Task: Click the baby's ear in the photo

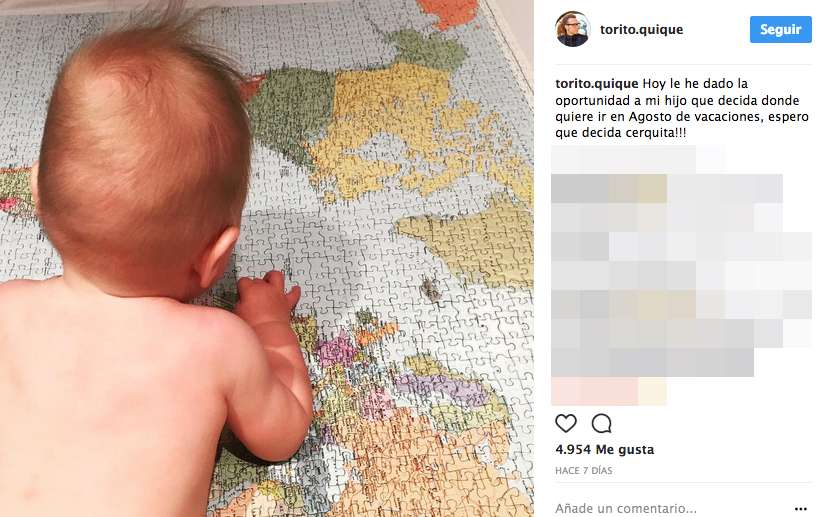Action: click(x=218, y=257)
